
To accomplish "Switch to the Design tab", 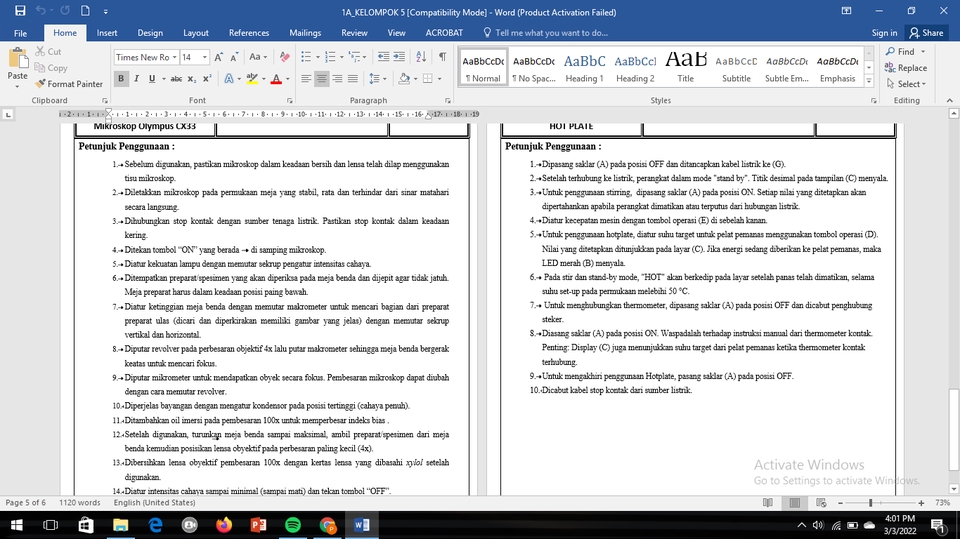I will (x=150, y=33).
